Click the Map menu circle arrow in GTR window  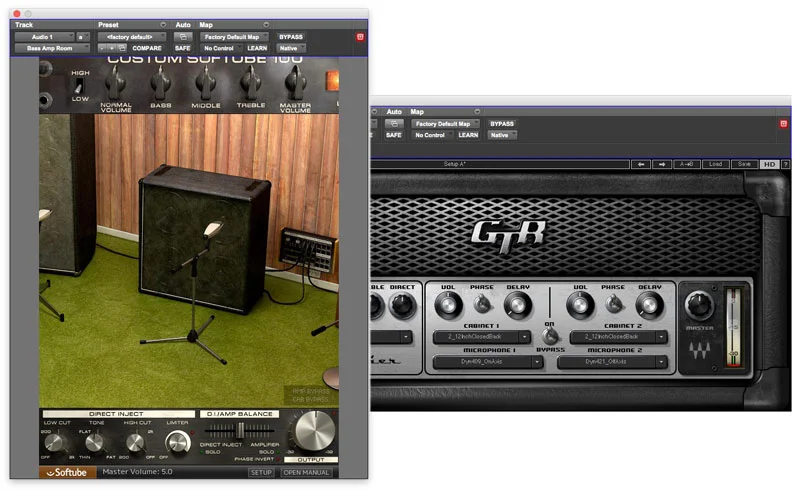(477, 111)
